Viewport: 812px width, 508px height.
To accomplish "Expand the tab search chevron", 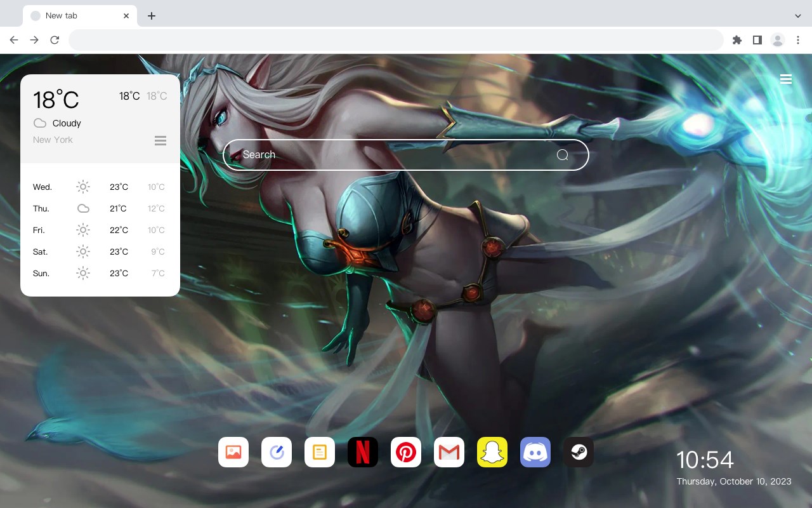I will tap(798, 15).
